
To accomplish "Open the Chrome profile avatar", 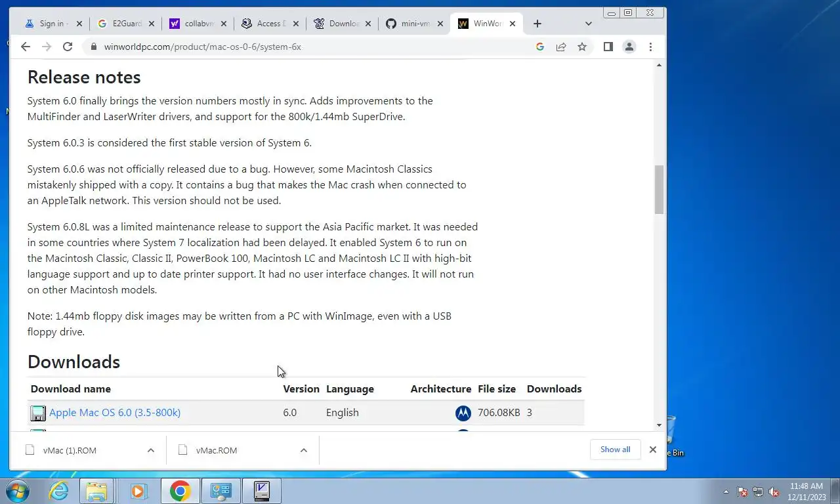I will tap(629, 47).
